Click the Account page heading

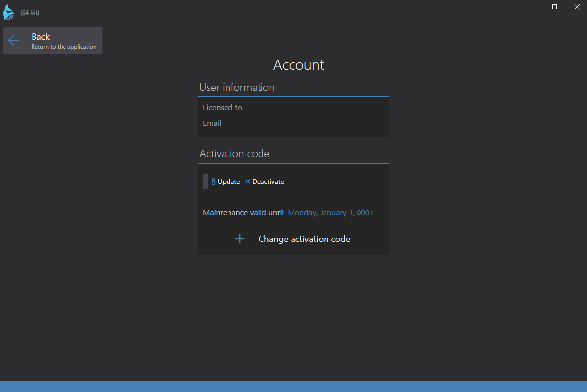tap(298, 65)
